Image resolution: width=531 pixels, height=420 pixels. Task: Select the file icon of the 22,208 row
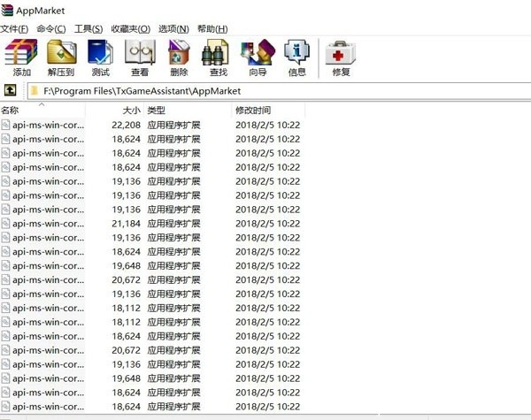click(5, 126)
